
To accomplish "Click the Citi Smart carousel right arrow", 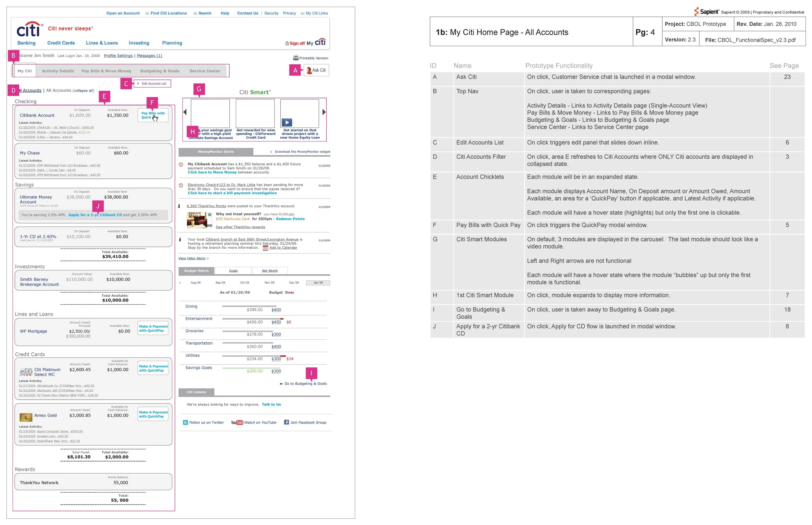I will [324, 112].
